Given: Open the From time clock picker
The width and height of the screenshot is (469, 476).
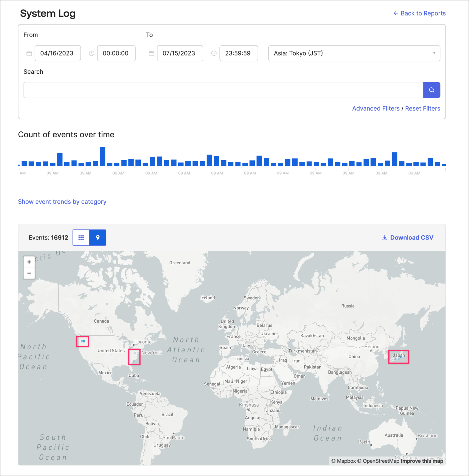Looking at the screenshot, I should (91, 53).
